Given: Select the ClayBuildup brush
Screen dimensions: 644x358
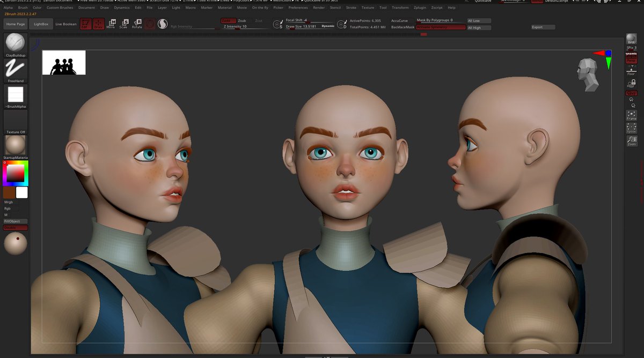Looking at the screenshot, I should [x=15, y=42].
